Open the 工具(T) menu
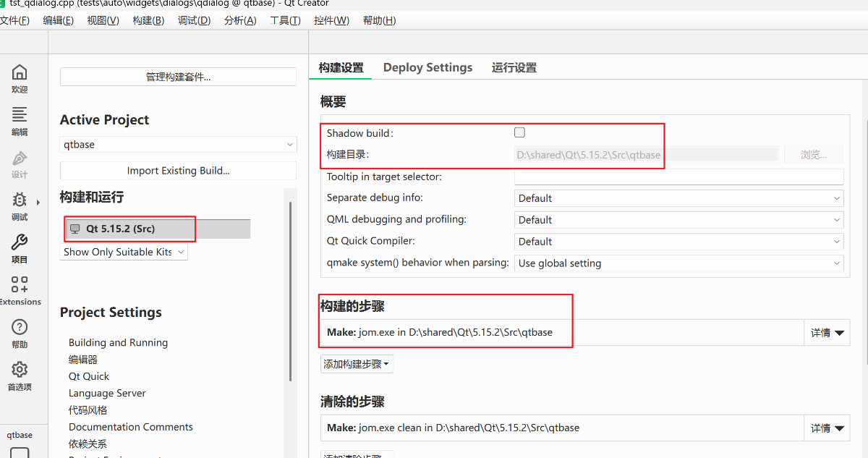 [285, 20]
